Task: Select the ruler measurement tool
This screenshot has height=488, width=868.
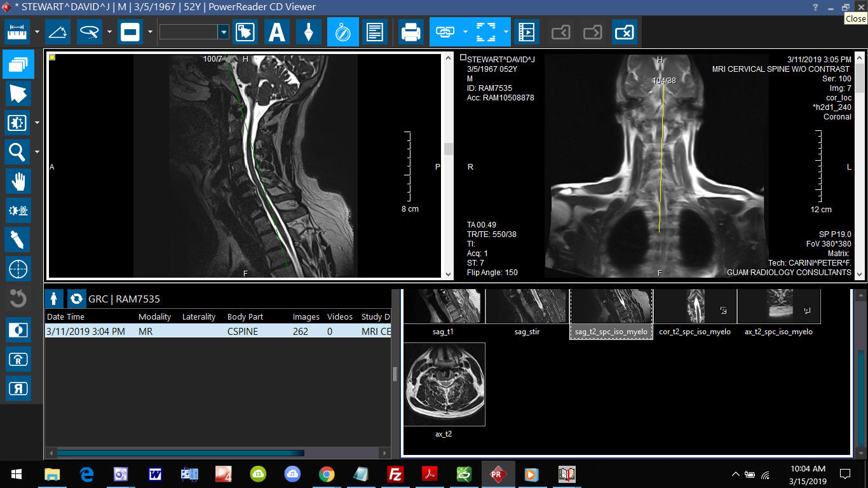Action: click(17, 32)
